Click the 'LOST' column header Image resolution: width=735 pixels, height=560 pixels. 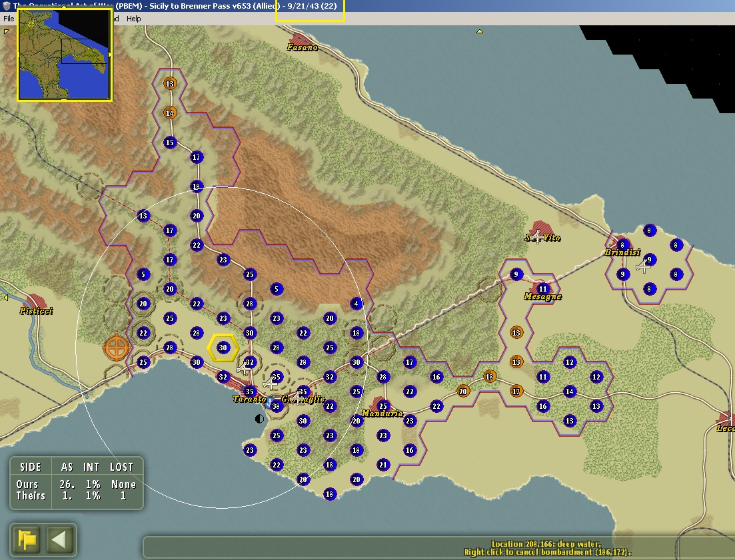pos(121,467)
